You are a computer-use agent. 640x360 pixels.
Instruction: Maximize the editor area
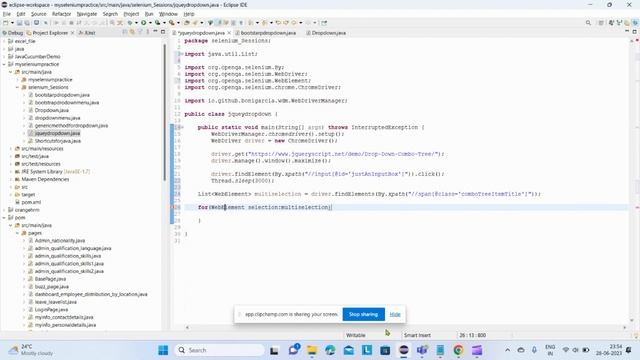(x=635, y=32)
